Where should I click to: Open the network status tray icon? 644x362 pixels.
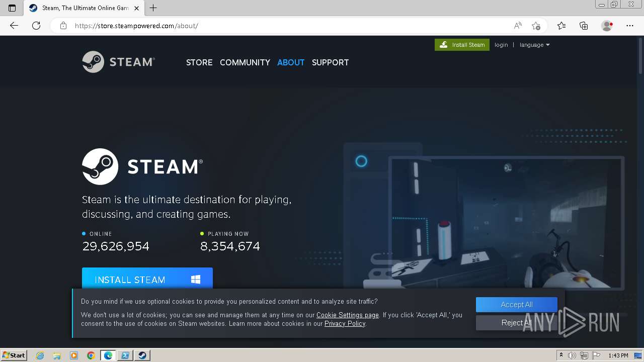click(584, 355)
